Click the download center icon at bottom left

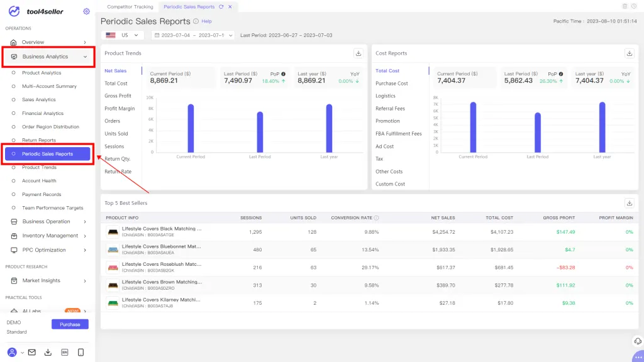48,352
